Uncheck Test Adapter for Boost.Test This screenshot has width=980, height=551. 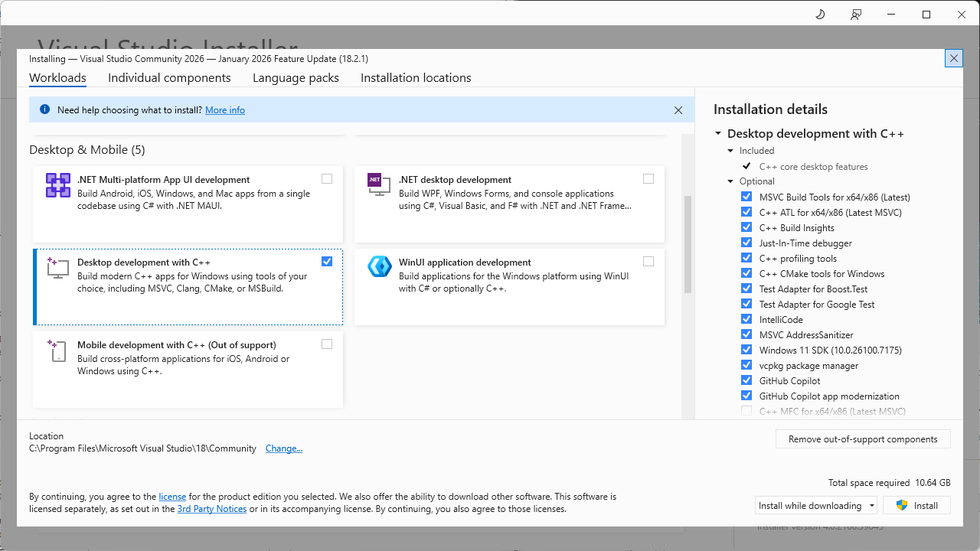click(746, 289)
